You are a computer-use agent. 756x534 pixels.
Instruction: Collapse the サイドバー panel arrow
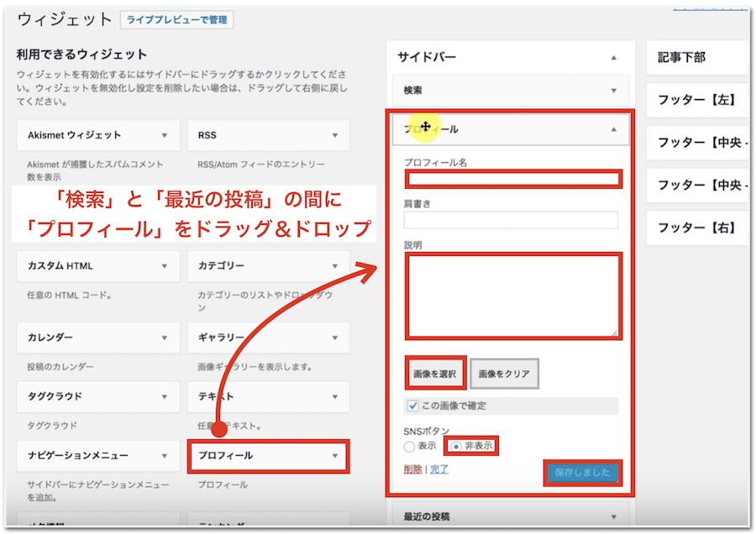coord(613,58)
